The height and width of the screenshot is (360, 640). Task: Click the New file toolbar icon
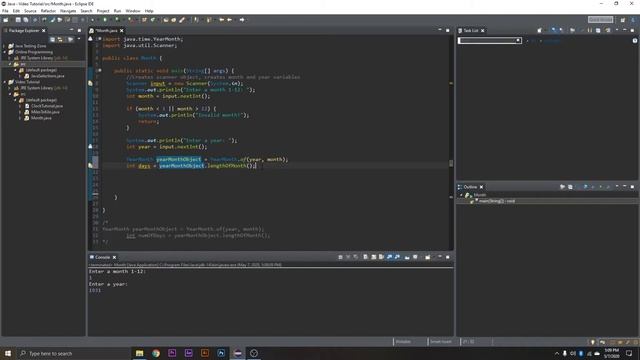point(6,20)
